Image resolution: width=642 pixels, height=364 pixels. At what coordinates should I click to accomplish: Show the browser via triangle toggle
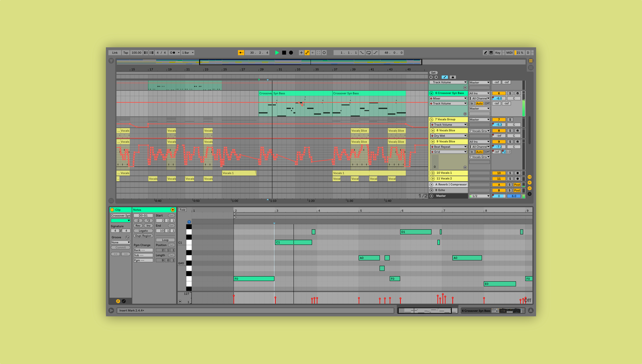[111, 61]
